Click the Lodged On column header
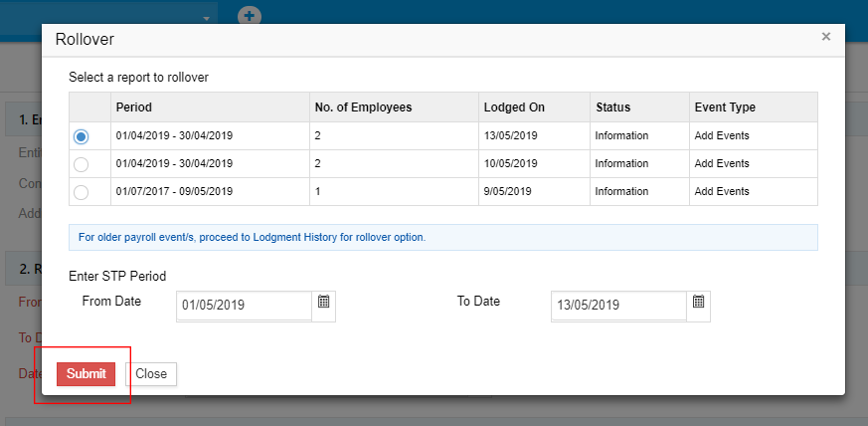 [x=514, y=107]
